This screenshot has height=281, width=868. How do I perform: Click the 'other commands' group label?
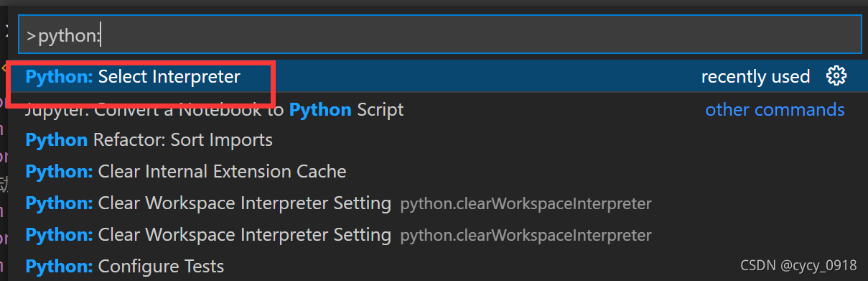[775, 109]
